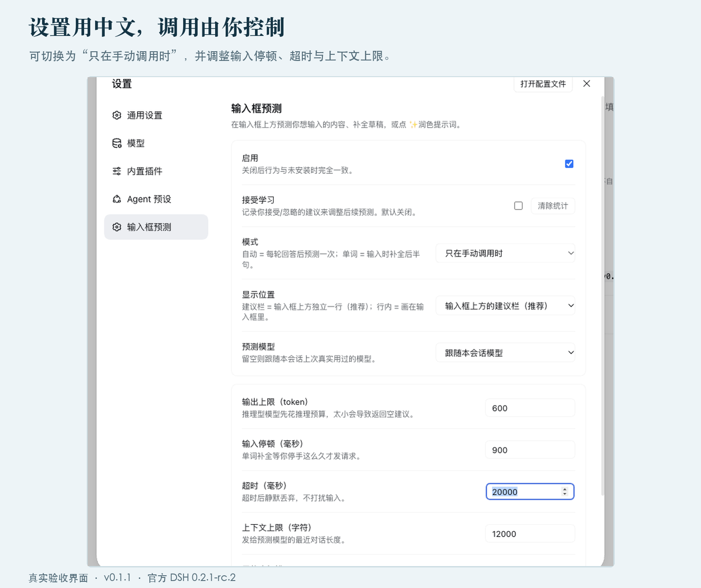The width and height of the screenshot is (701, 588).
Task: Click the text 留空则跟随本会话上次真实用过的模型。
Action: tap(310, 359)
